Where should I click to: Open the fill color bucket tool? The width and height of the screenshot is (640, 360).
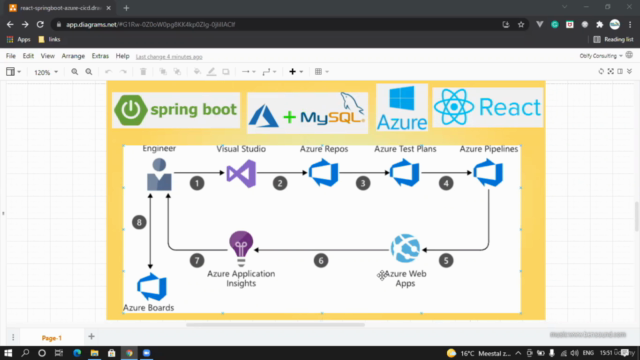click(197, 72)
